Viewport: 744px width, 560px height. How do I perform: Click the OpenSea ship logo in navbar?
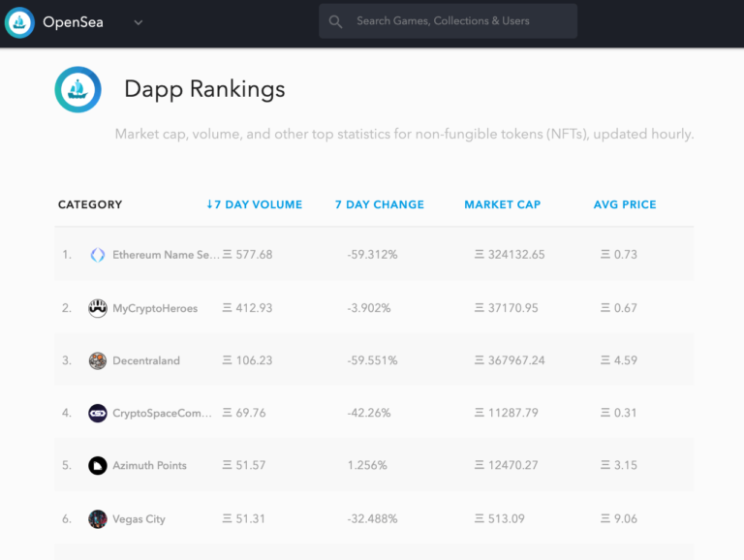19,22
